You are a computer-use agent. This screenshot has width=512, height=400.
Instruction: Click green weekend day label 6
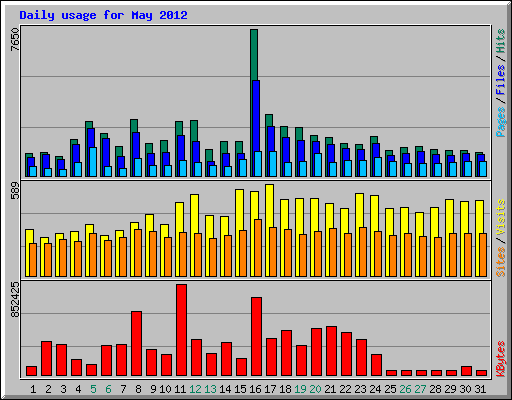pyautogui.click(x=108, y=389)
